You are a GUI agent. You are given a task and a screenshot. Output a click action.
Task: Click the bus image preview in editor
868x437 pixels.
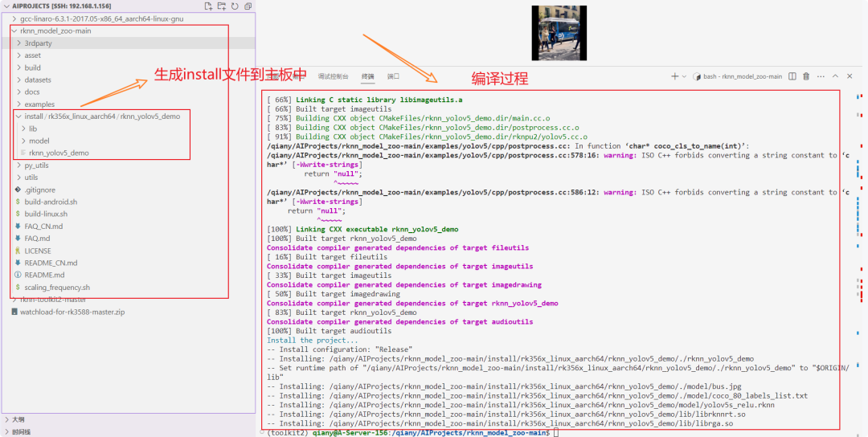(559, 33)
